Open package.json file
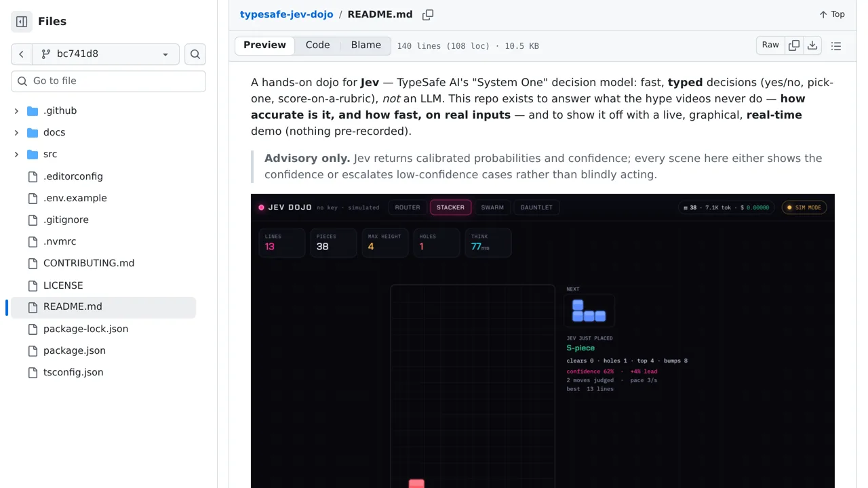Image resolution: width=868 pixels, height=488 pixels. tap(75, 350)
